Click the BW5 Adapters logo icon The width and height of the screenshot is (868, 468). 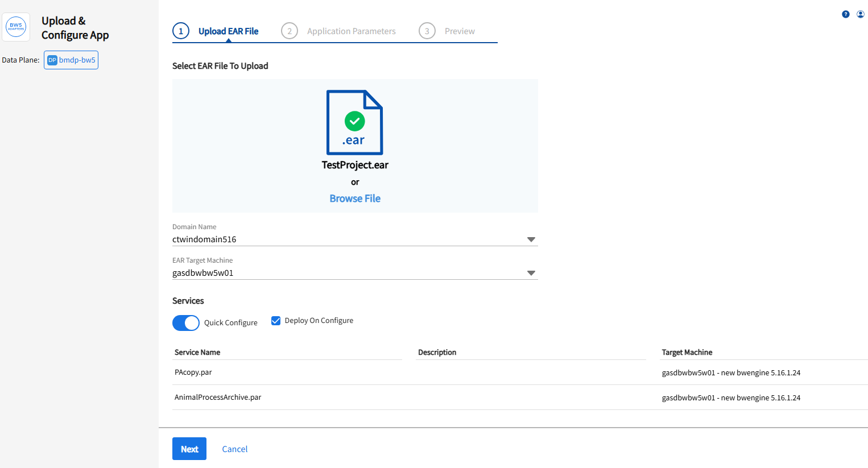click(x=16, y=27)
